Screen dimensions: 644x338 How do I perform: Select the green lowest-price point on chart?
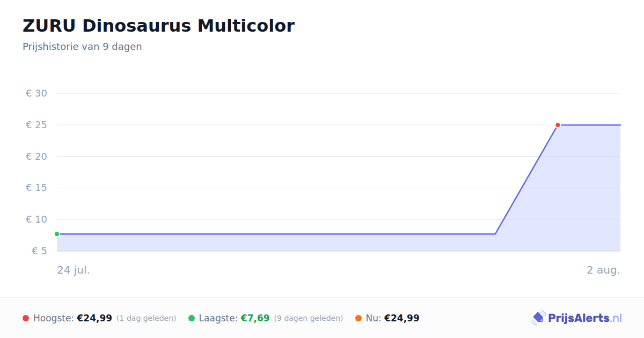[57, 234]
